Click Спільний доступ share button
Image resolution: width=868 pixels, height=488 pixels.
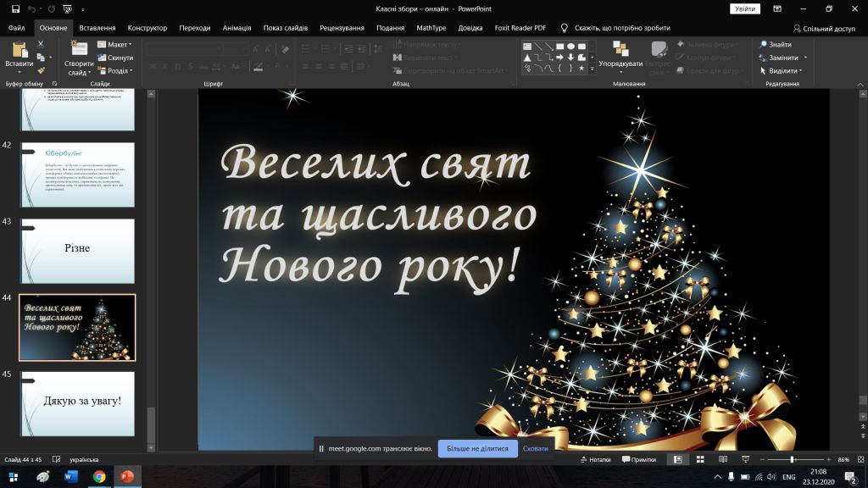pyautogui.click(x=824, y=28)
